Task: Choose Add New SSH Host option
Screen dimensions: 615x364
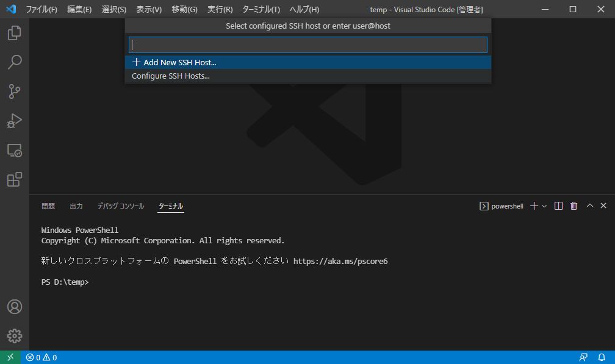Action: point(308,62)
